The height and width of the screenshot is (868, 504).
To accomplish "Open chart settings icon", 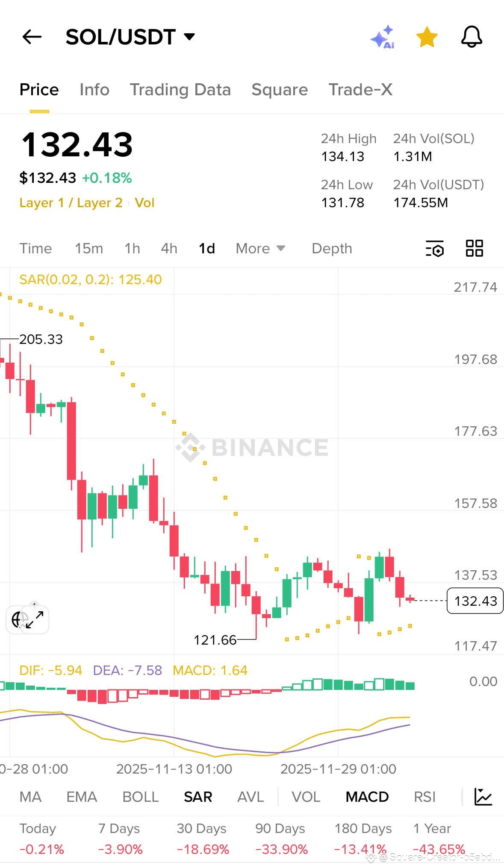I will [435, 249].
